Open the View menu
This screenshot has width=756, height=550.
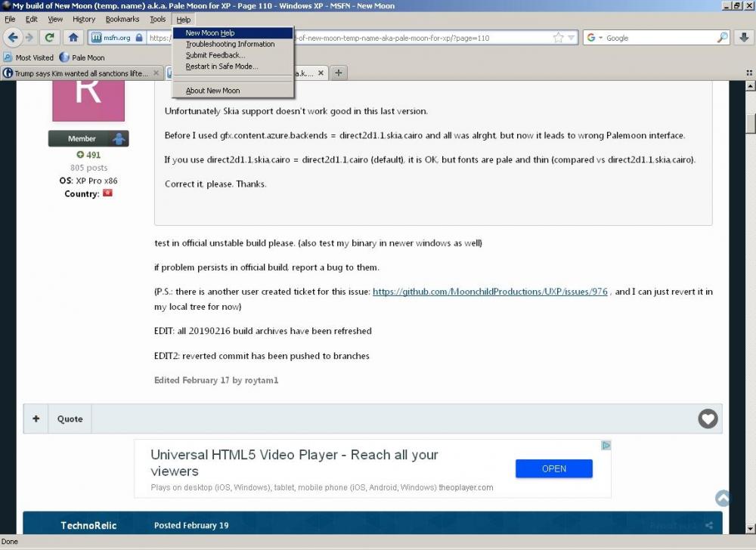tap(55, 19)
